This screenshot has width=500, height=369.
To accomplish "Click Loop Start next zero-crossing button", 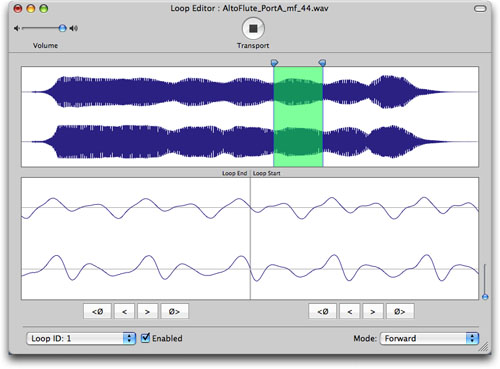I will [x=400, y=311].
